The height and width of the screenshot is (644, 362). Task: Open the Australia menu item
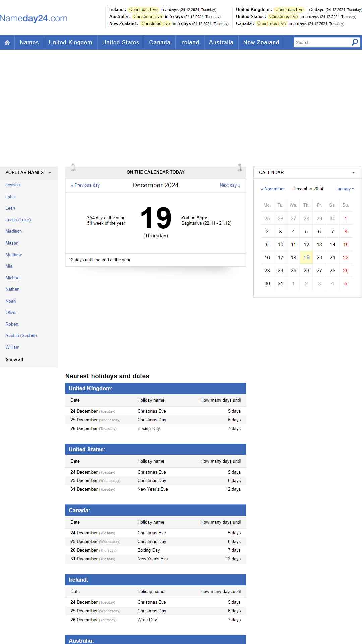click(221, 42)
